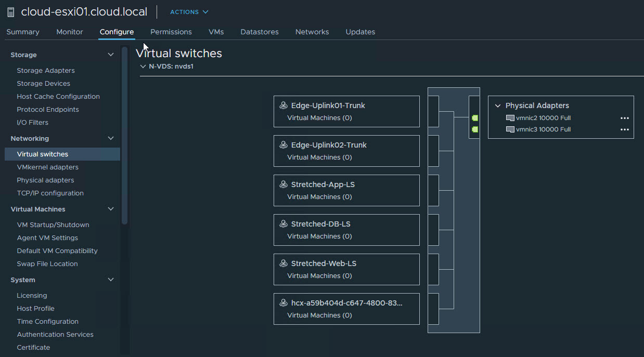The height and width of the screenshot is (357, 644).
Task: Click the Edge-Uplink01-Trunk port group icon
Action: [284, 105]
